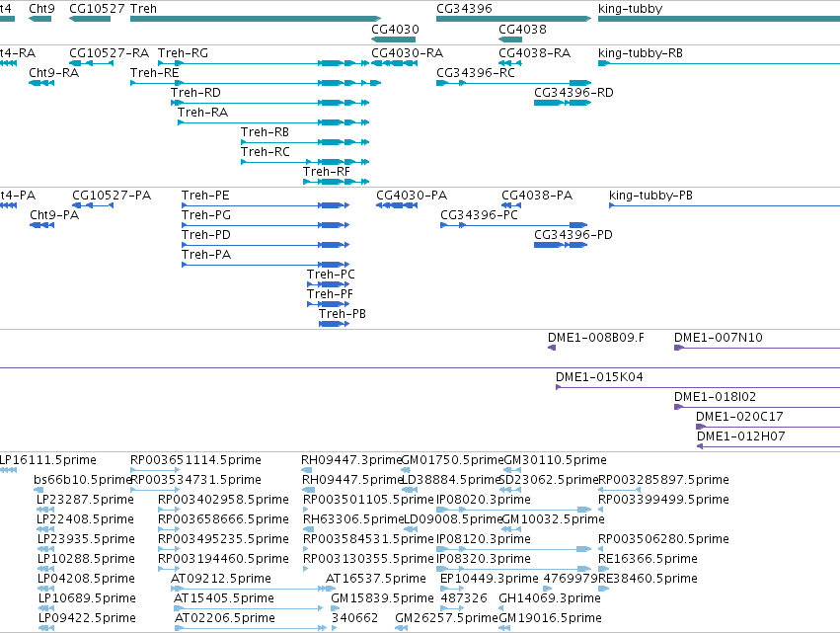Click the CG4030-PA protein label
Screen dimensions: 840x633
[412, 196]
